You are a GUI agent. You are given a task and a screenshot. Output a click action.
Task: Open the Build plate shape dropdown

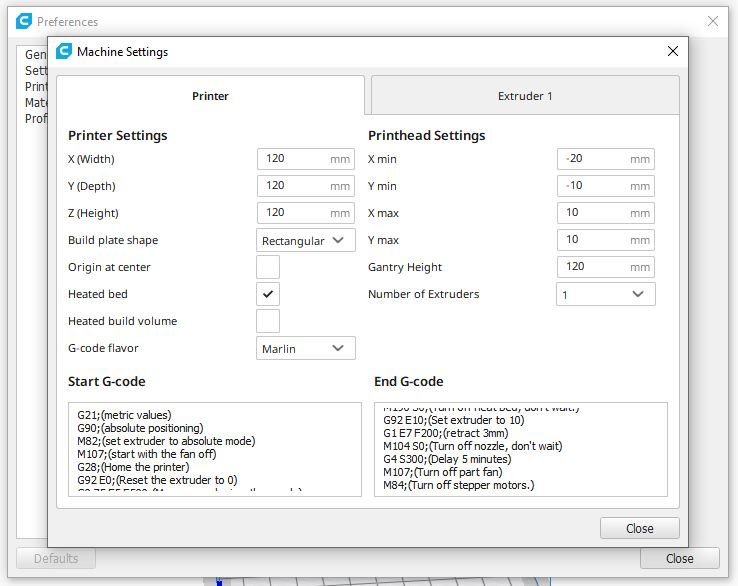pos(305,241)
